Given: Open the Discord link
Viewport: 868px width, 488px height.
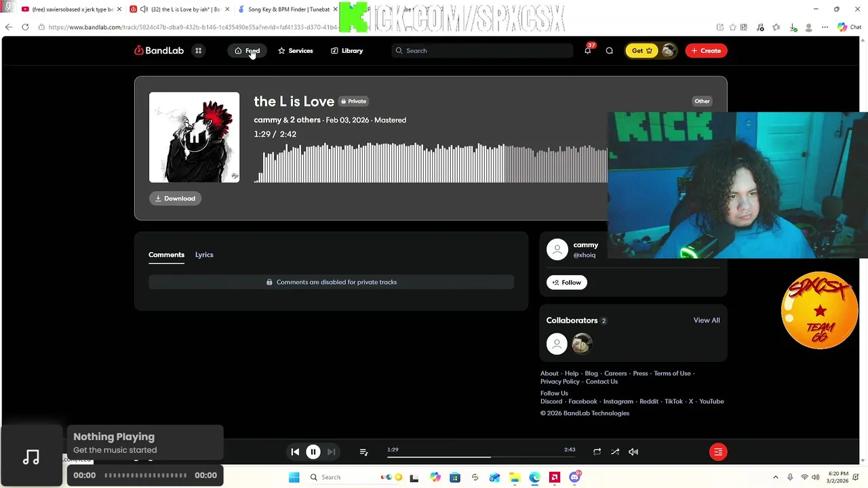Looking at the screenshot, I should pyautogui.click(x=551, y=401).
